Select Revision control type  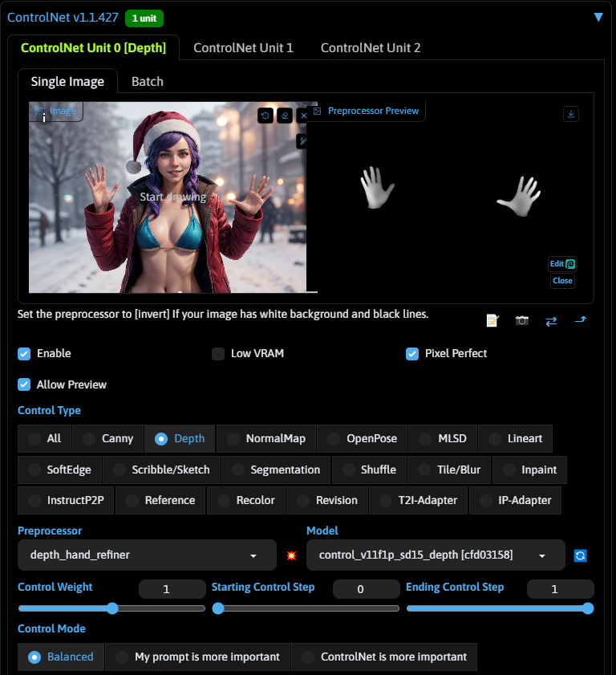click(327, 500)
